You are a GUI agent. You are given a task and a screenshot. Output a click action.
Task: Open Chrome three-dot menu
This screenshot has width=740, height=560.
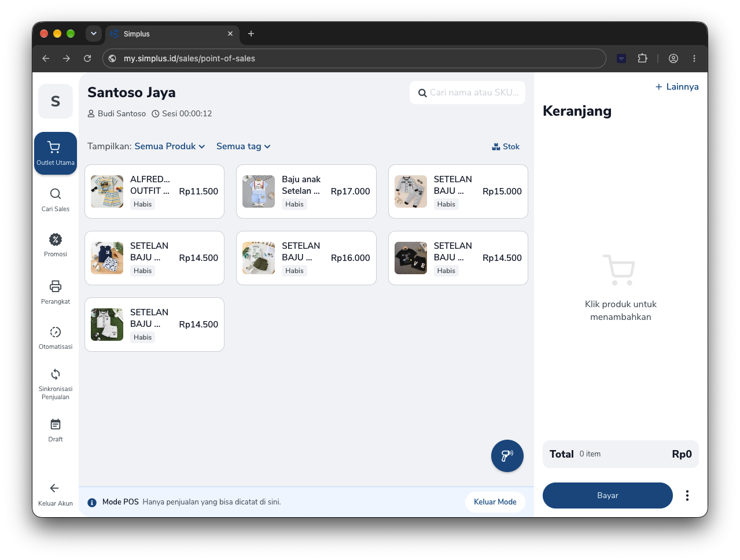[694, 58]
